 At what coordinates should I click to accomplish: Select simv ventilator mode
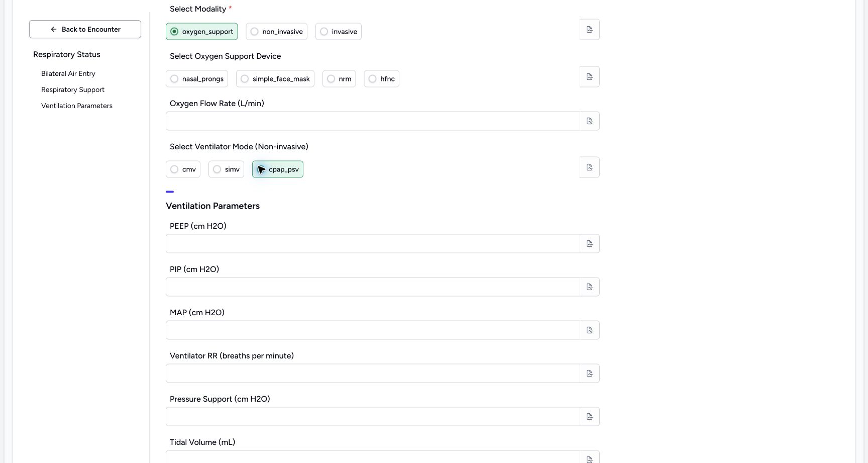pyautogui.click(x=227, y=169)
